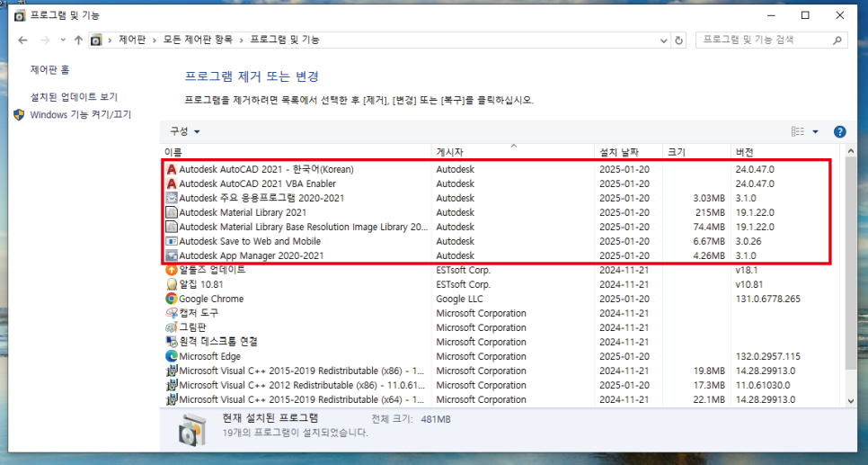Click the 알집 10.81 program icon

tap(172, 284)
